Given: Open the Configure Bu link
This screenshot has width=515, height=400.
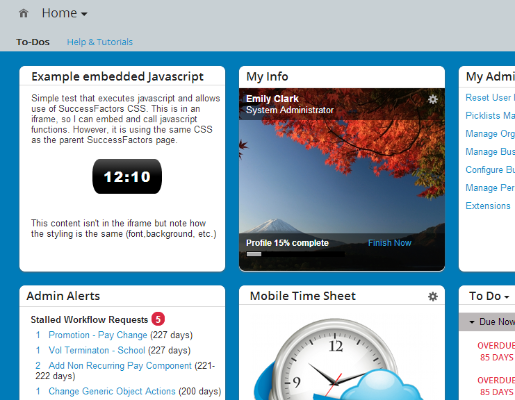Looking at the screenshot, I should point(490,170).
